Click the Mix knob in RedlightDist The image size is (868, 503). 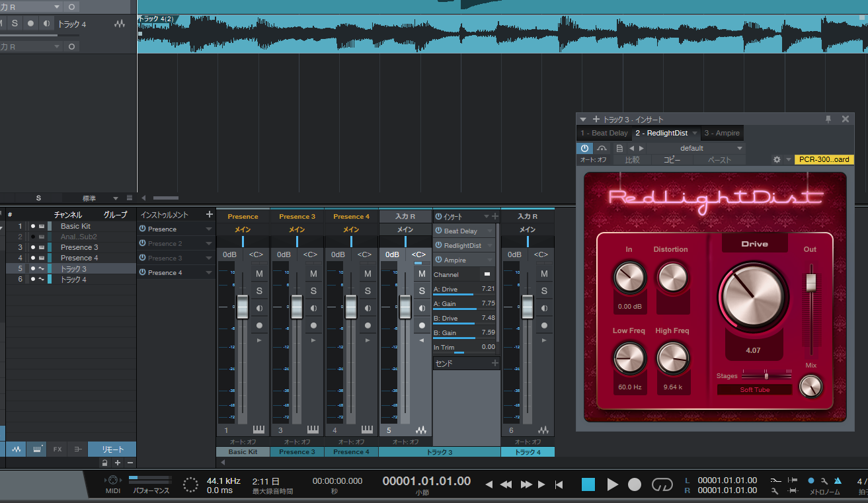click(810, 385)
